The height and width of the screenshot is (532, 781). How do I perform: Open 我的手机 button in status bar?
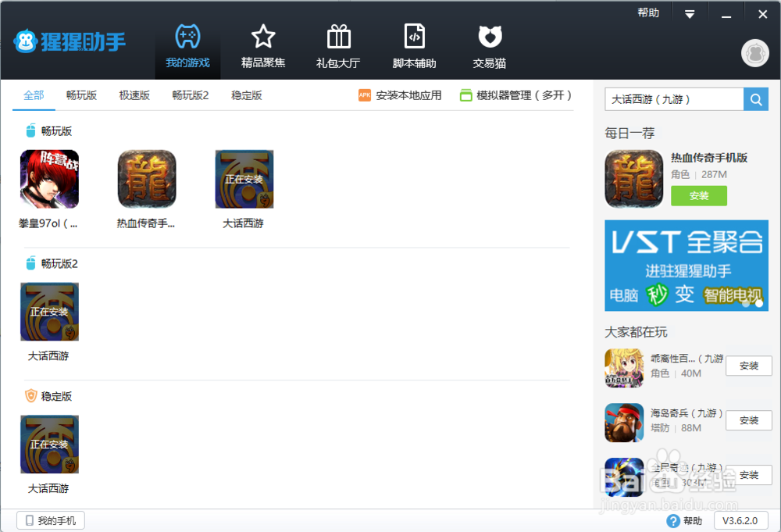(x=51, y=520)
